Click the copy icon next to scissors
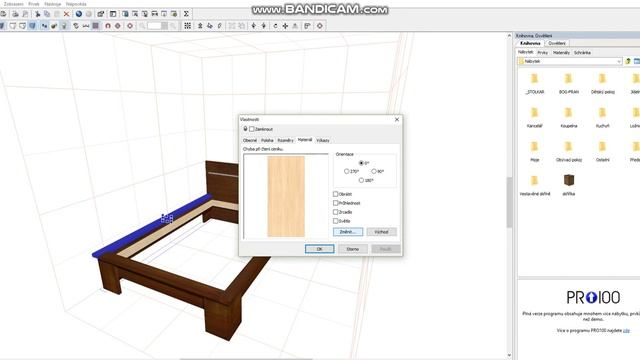Viewport: 640px width, 360px height. click(x=47, y=14)
